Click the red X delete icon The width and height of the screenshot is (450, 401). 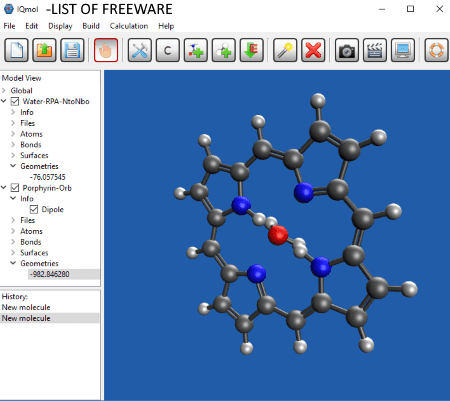[x=313, y=50]
